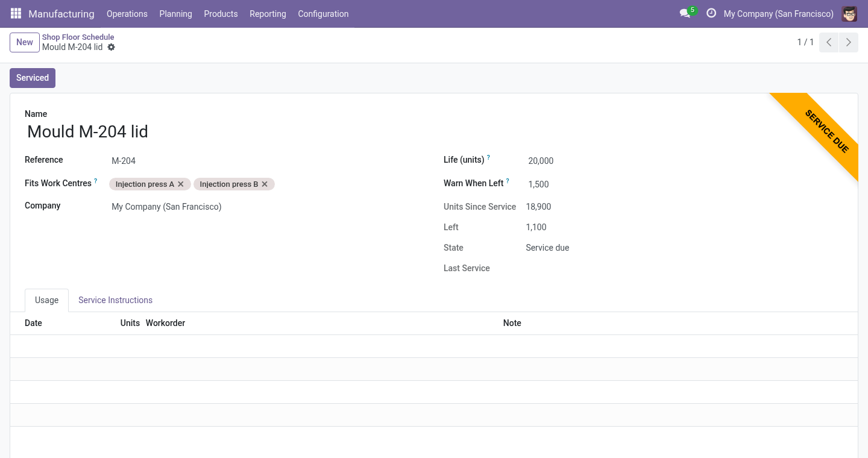The image size is (868, 458).
Task: Edit the Warn When Left value 1,500
Action: pos(684,184)
